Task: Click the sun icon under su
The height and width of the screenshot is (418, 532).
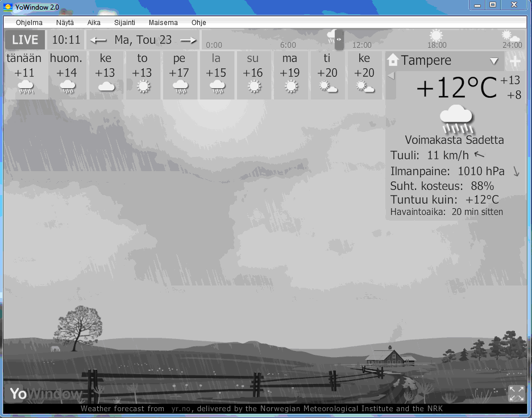Action: click(254, 87)
